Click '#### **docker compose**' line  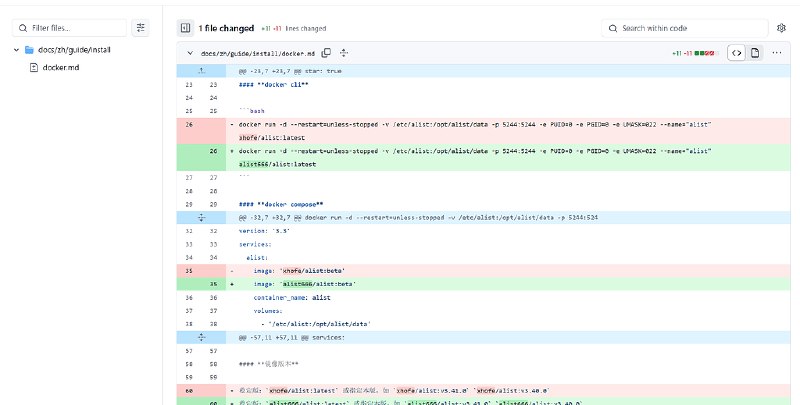tap(281, 205)
